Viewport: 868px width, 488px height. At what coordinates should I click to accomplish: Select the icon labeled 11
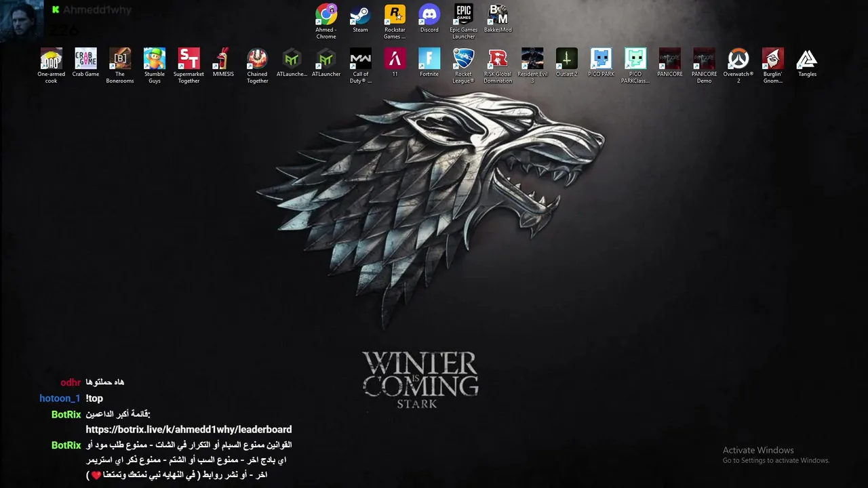pos(395,62)
